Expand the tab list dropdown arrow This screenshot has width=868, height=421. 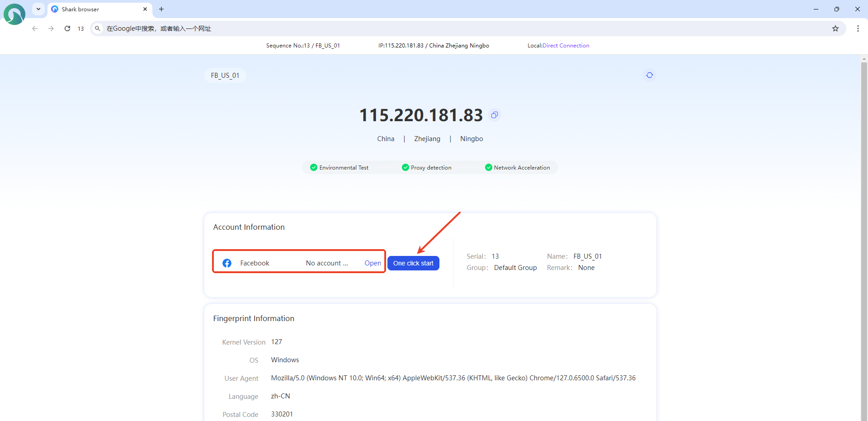(x=38, y=9)
